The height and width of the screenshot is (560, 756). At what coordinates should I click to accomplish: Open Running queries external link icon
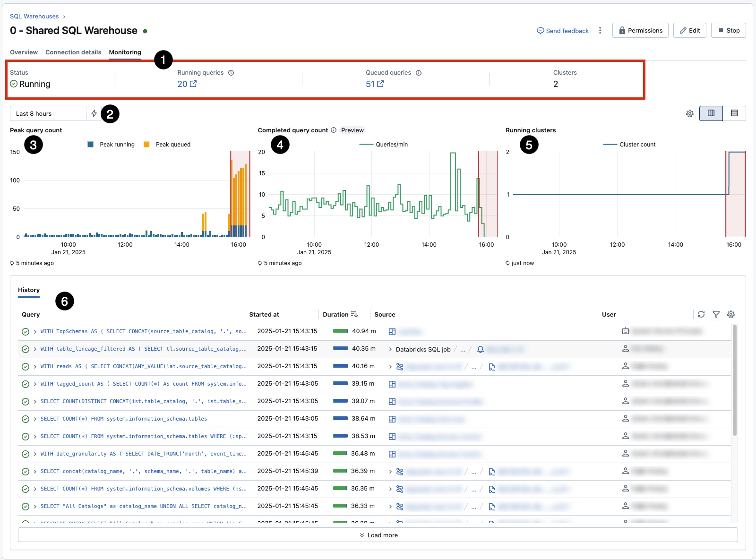coord(193,84)
